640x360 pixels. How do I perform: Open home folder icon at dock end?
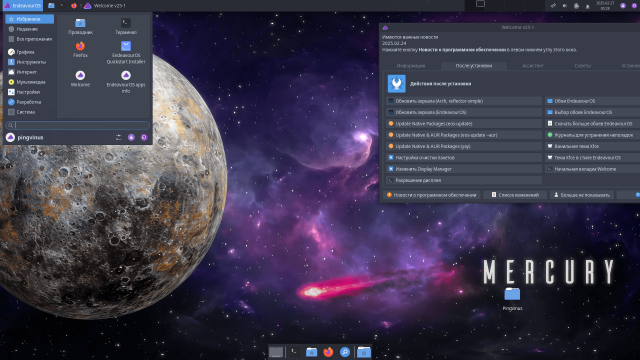point(364,352)
